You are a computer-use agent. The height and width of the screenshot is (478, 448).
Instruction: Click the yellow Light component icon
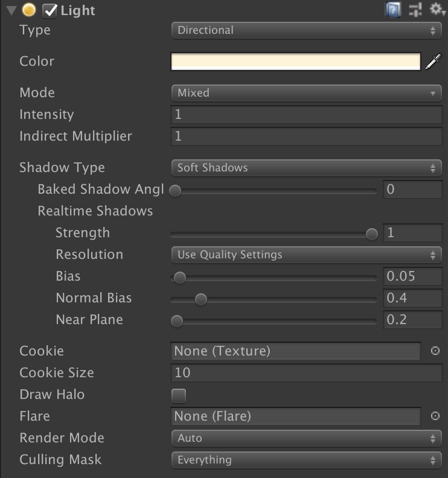tap(29, 10)
